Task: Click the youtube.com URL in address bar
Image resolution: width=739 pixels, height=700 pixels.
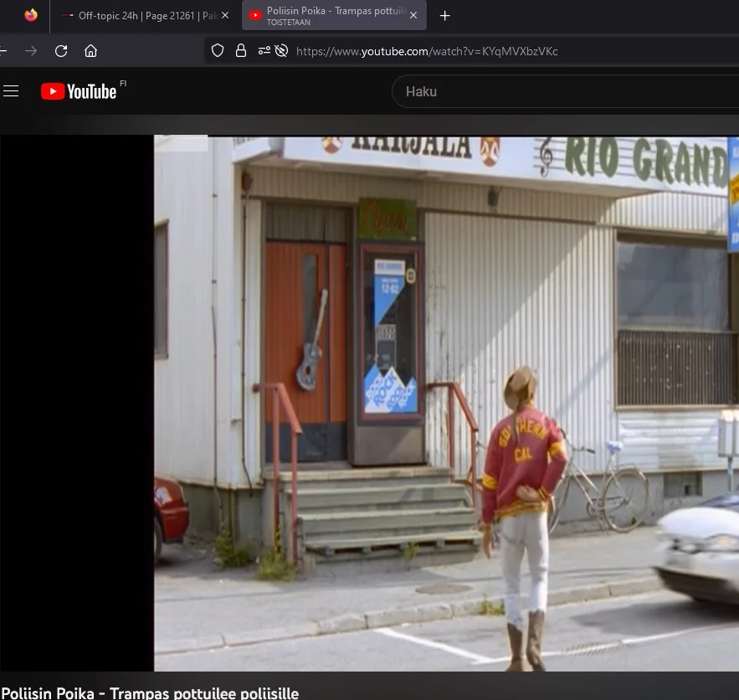Action: [427, 51]
